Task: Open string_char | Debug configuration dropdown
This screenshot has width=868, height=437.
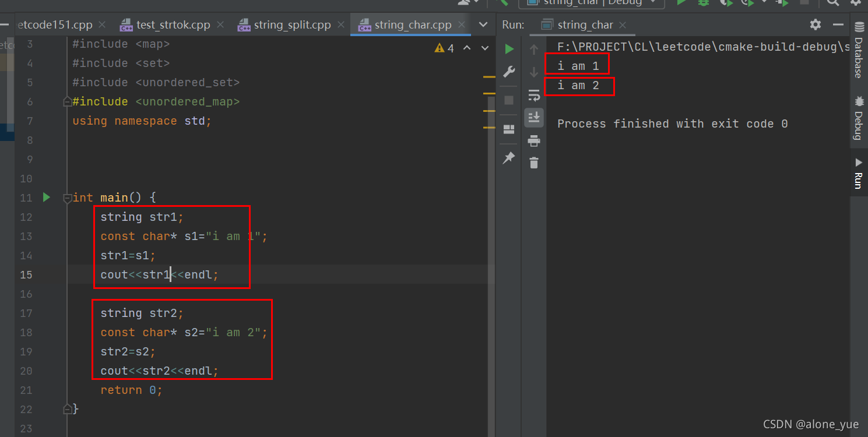Action: point(592,3)
